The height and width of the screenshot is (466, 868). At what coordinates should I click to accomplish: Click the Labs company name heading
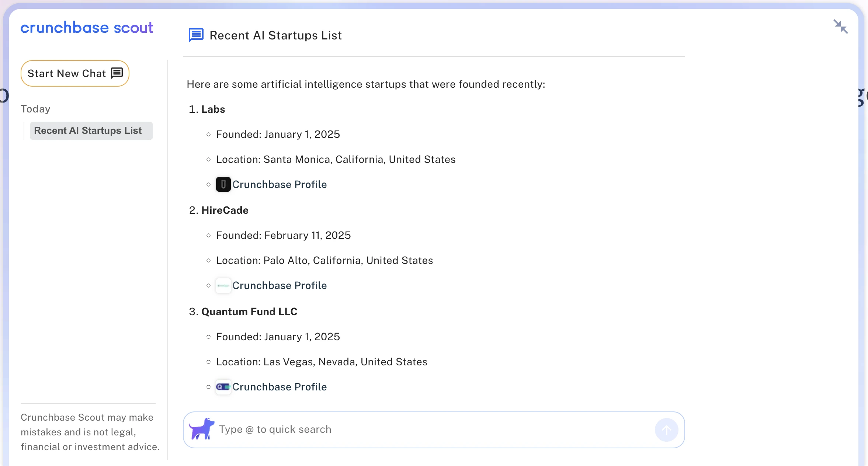pyautogui.click(x=213, y=109)
